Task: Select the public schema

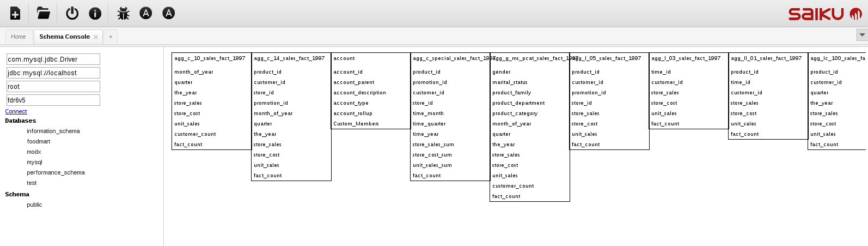Action: pyautogui.click(x=34, y=205)
